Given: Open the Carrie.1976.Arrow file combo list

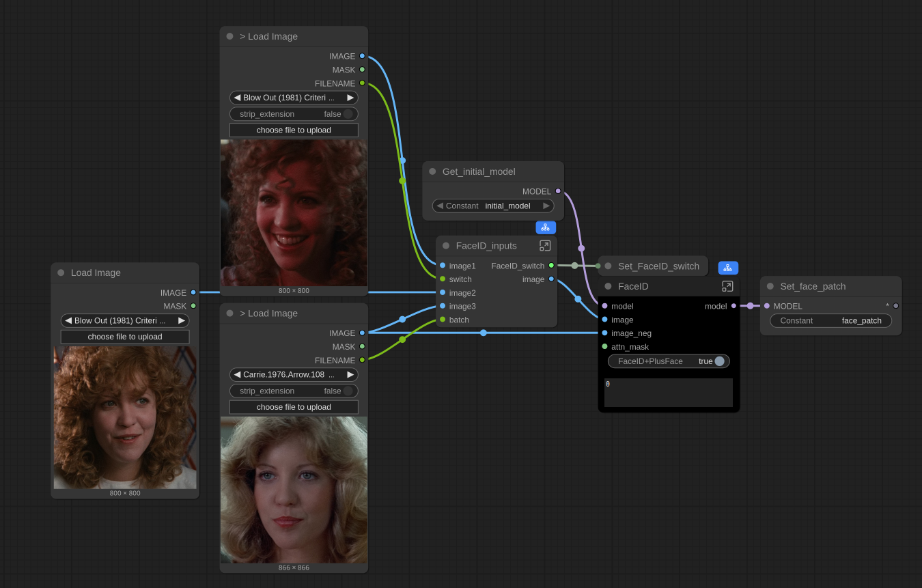Looking at the screenshot, I should 294,374.
